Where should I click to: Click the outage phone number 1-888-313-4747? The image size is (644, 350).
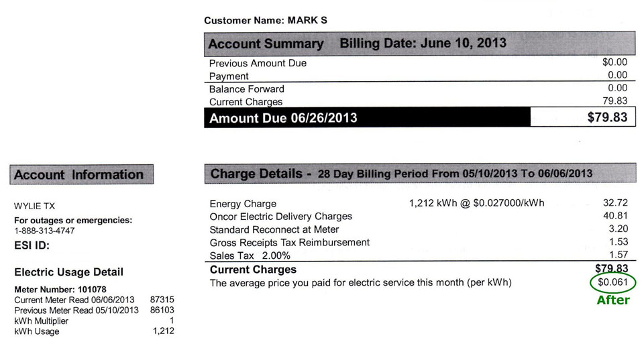click(x=44, y=231)
